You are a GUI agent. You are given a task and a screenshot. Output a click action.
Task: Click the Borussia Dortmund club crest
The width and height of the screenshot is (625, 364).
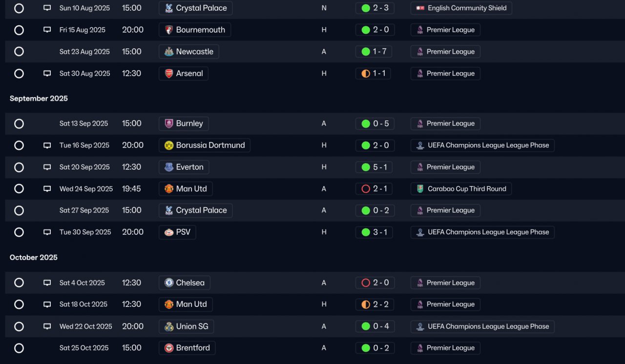(x=169, y=145)
